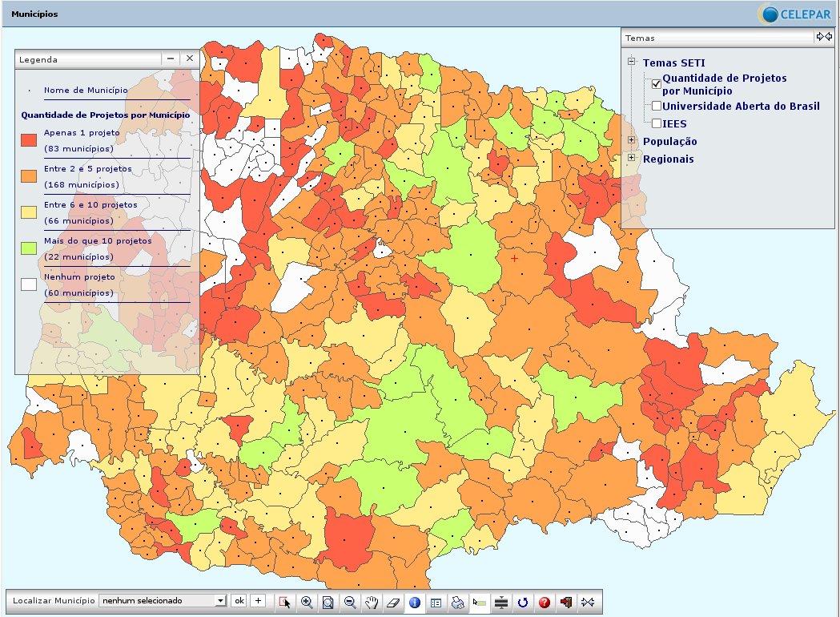Expand the Regionais tree node
The image size is (840, 617).
(631, 158)
